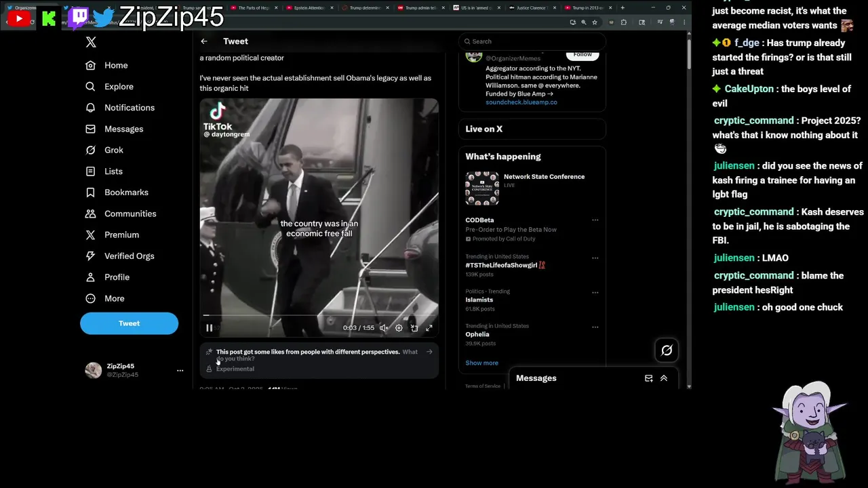This screenshot has width=868, height=488.
Task: Open Terms of Service link
Action: [483, 386]
